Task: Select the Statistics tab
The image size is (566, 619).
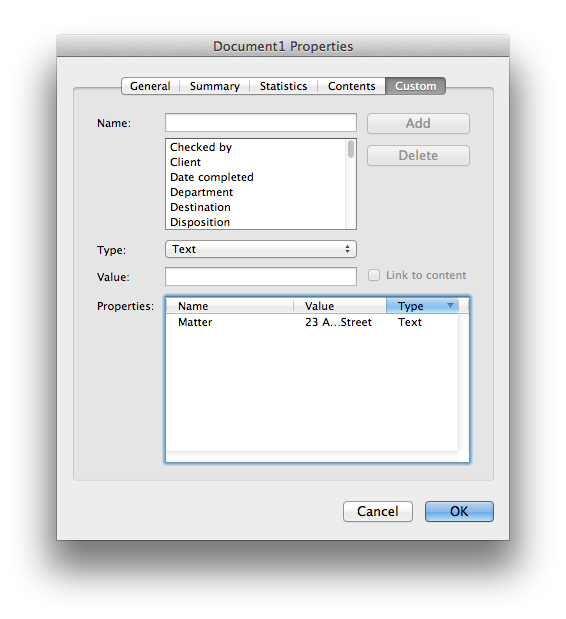Action: pos(283,86)
